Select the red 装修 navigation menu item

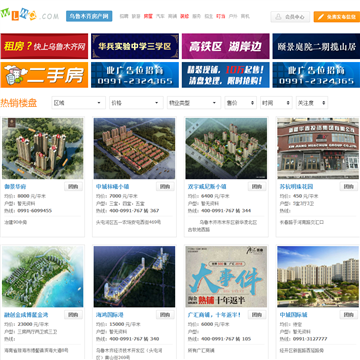(x=184, y=16)
